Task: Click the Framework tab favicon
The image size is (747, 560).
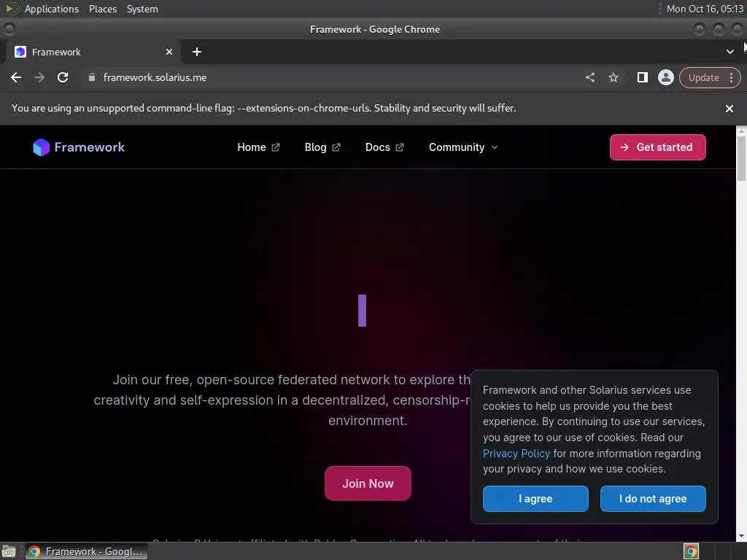Action: [x=20, y=52]
